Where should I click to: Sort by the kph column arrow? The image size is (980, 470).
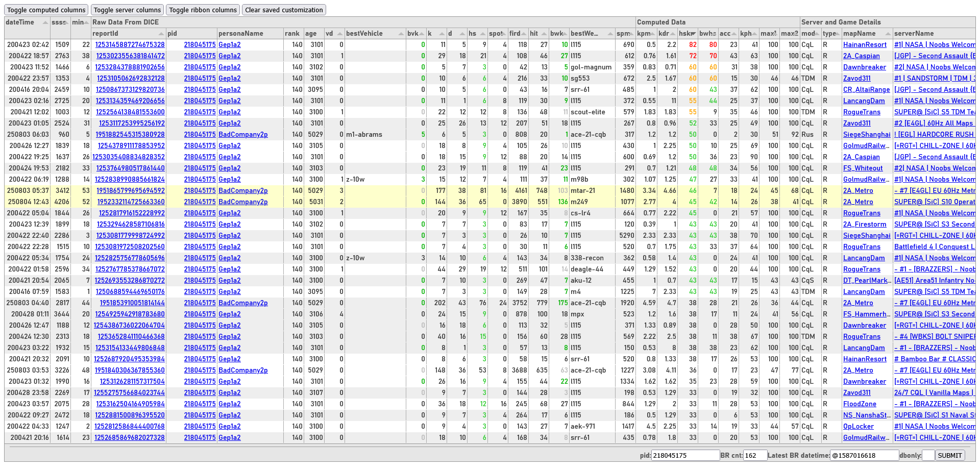[x=755, y=34]
